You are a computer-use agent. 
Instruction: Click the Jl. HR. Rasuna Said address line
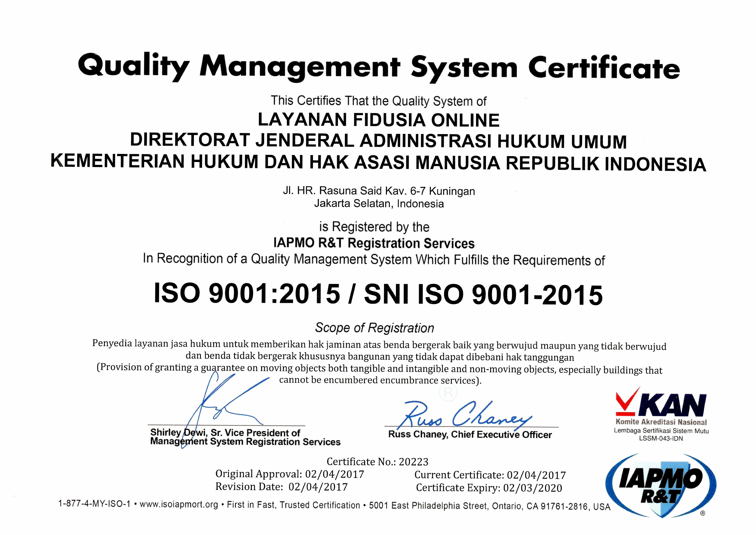click(379, 191)
